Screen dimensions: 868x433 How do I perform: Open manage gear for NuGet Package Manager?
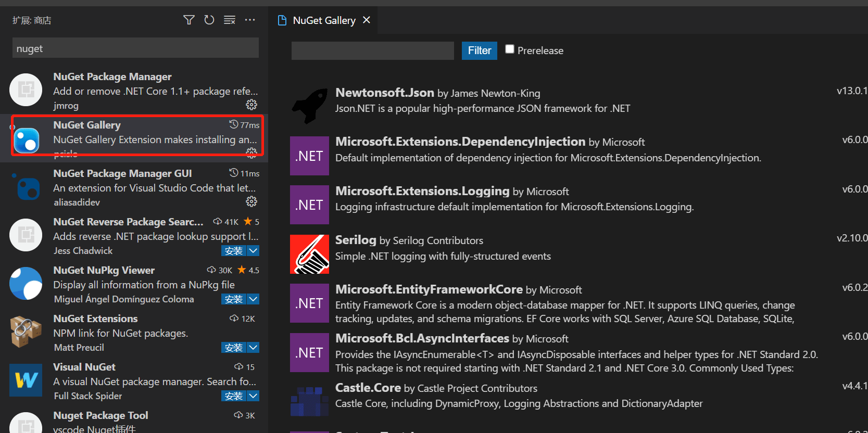251,105
